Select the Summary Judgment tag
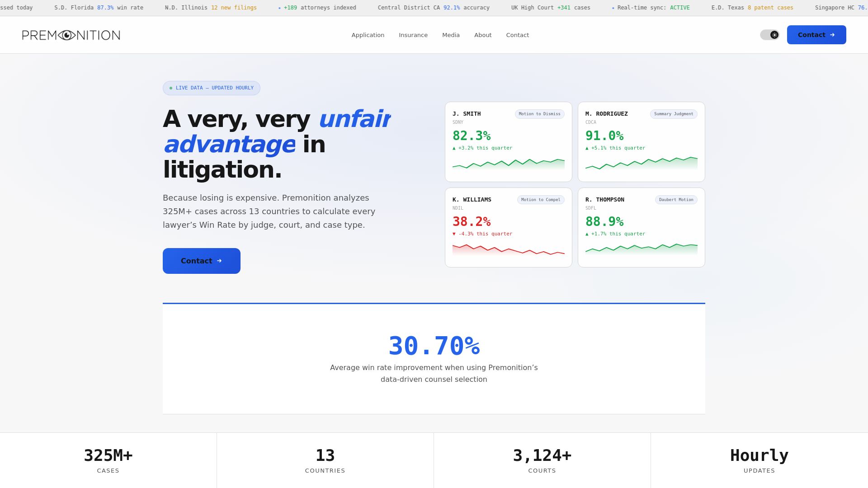 coord(673,114)
